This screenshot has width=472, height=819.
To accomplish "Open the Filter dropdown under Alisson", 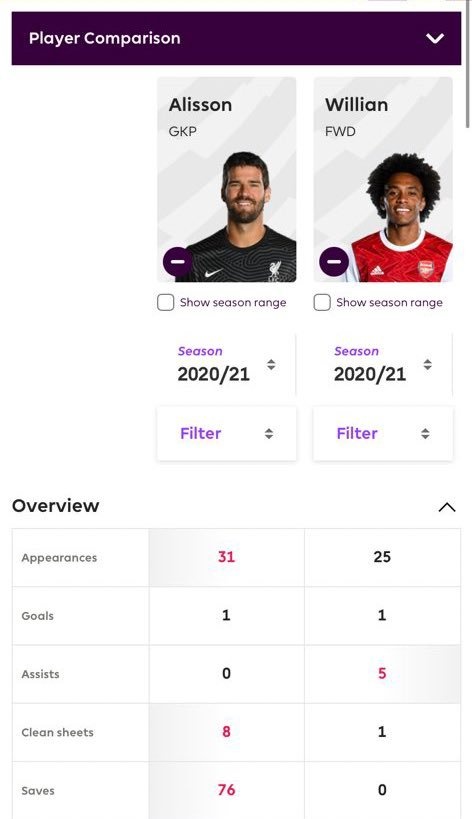I will pyautogui.click(x=227, y=434).
